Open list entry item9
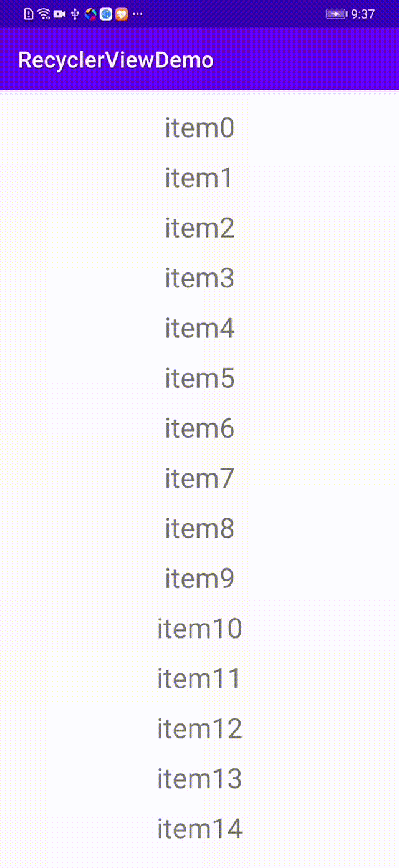This screenshot has height=868, width=399. pyautogui.click(x=199, y=579)
